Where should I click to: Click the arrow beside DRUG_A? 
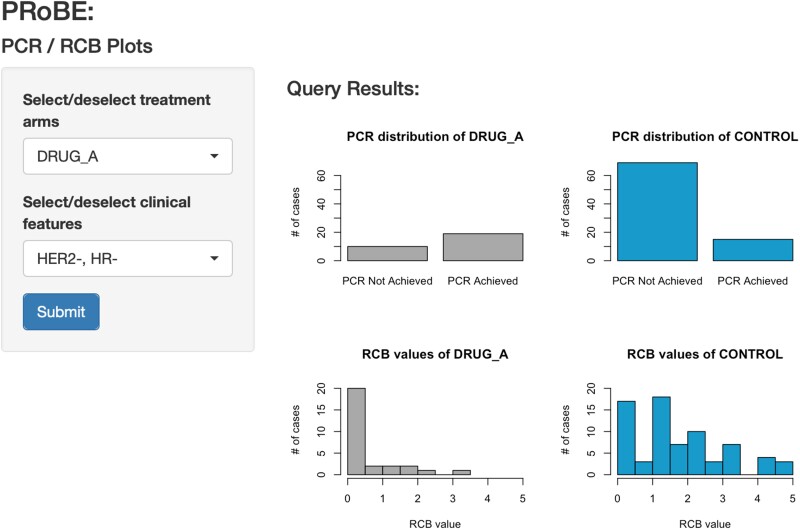(x=214, y=157)
